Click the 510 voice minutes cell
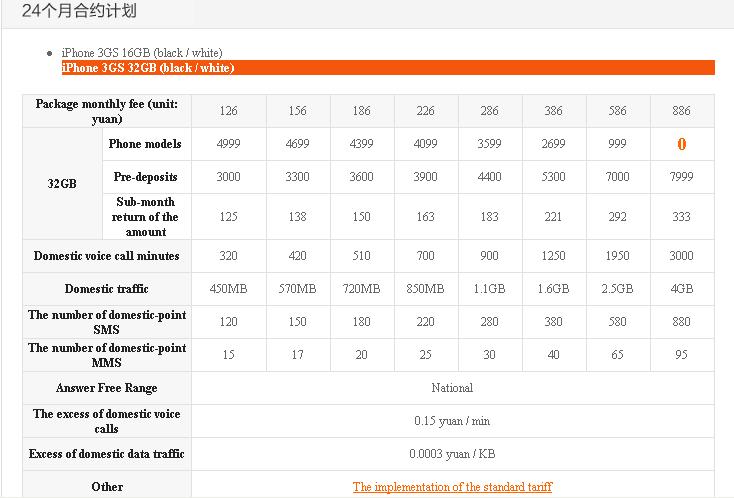Screen dimensions: 734x498 pos(362,256)
